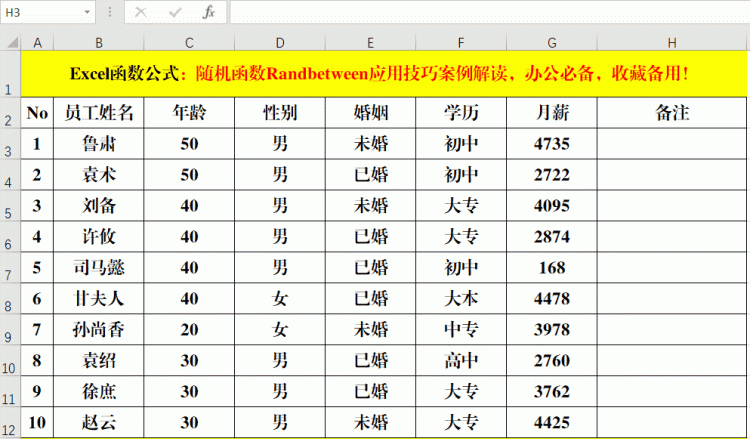Click the '婚姻' header cell
750x439 pixels.
click(370, 113)
